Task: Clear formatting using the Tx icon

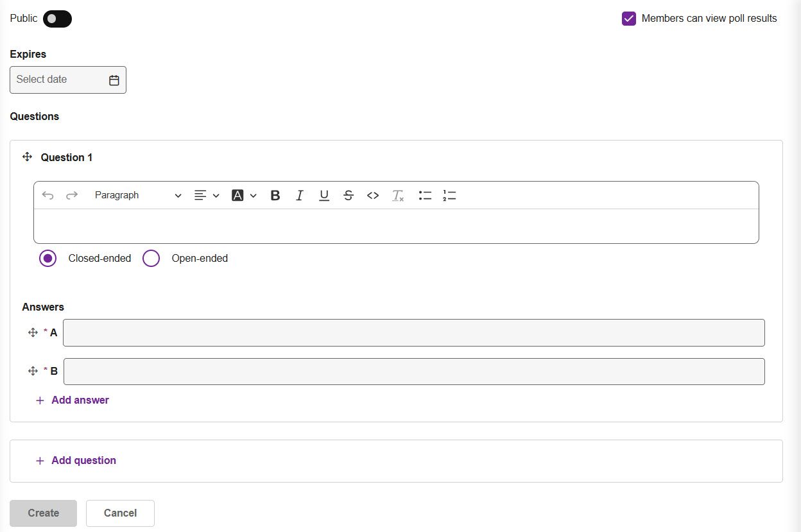Action: click(x=398, y=196)
